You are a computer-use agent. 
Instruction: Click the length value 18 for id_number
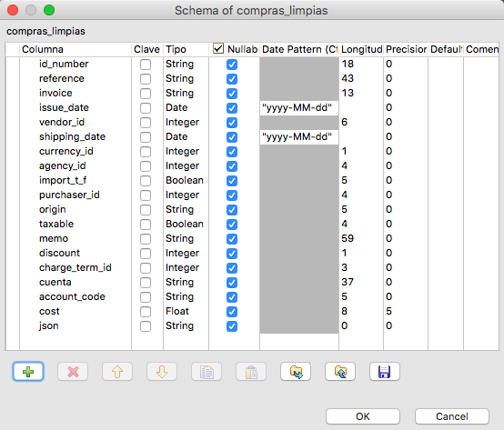click(x=348, y=64)
